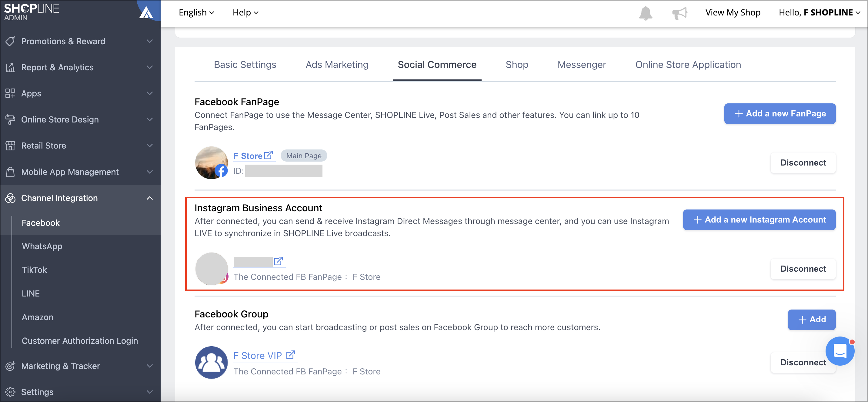Click Add a new FanPage button

(780, 114)
